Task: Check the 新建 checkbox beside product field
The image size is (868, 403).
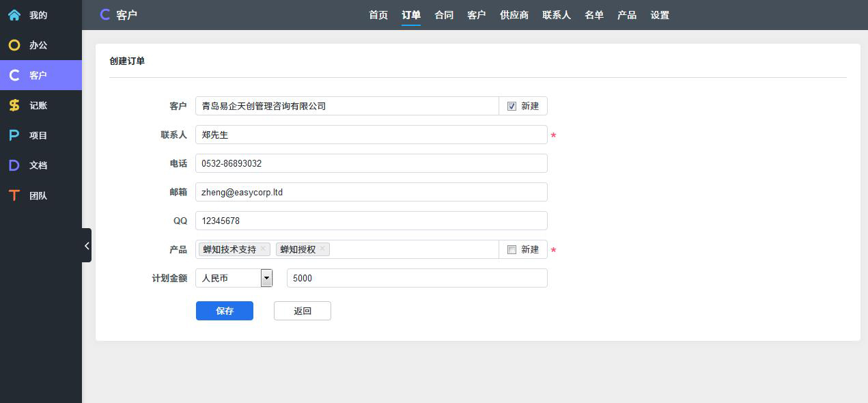Action: [x=512, y=250]
